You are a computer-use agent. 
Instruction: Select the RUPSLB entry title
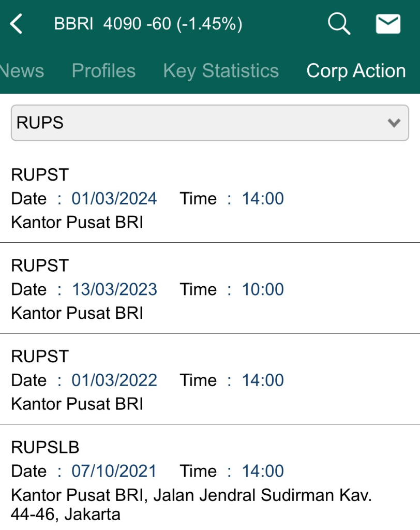(x=45, y=447)
